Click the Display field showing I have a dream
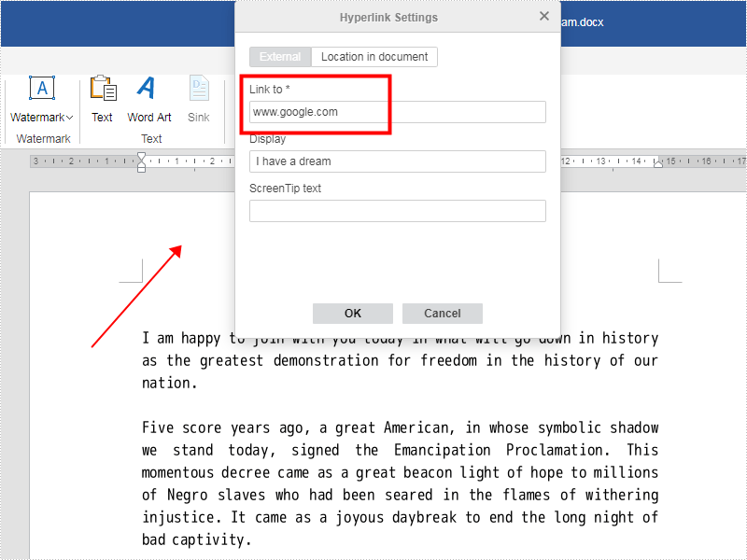The image size is (747, 560). [x=397, y=161]
